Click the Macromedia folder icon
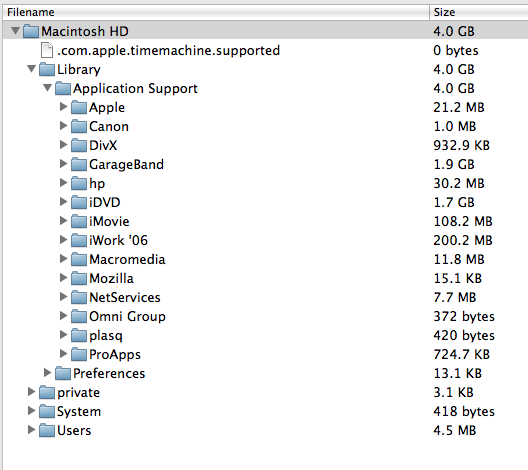The width and height of the screenshot is (528, 470). pyautogui.click(x=79, y=259)
